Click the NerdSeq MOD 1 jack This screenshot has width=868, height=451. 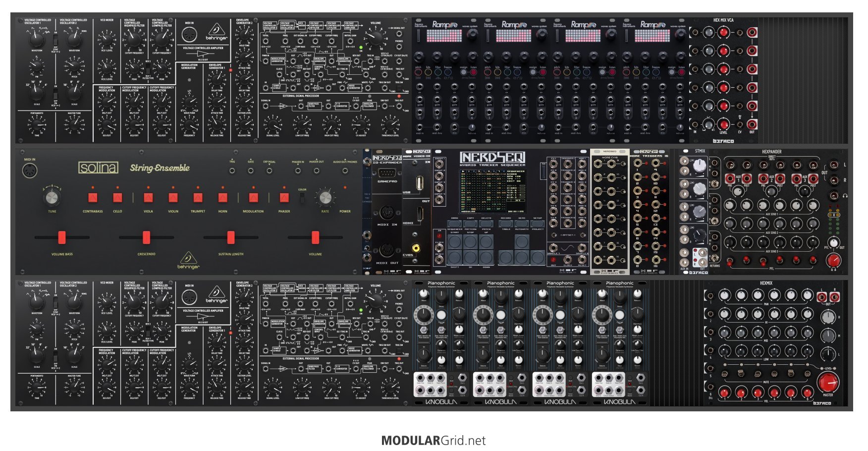[582, 165]
